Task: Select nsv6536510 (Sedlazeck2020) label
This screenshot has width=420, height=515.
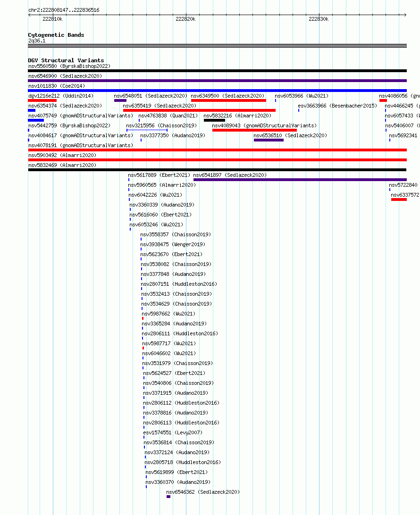Action: (290, 135)
